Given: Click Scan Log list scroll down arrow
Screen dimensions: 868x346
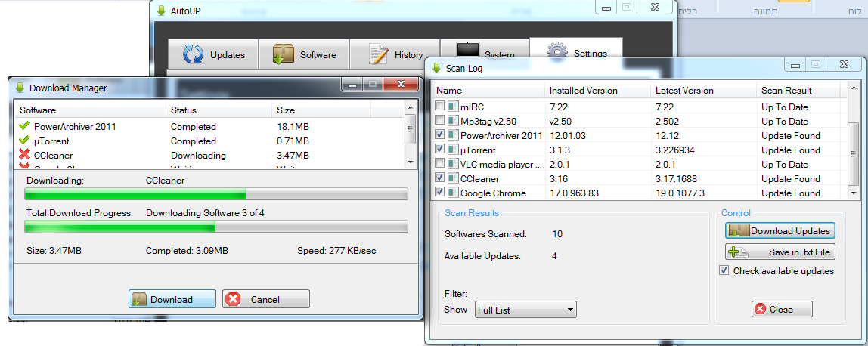Looking at the screenshot, I should (x=853, y=193).
